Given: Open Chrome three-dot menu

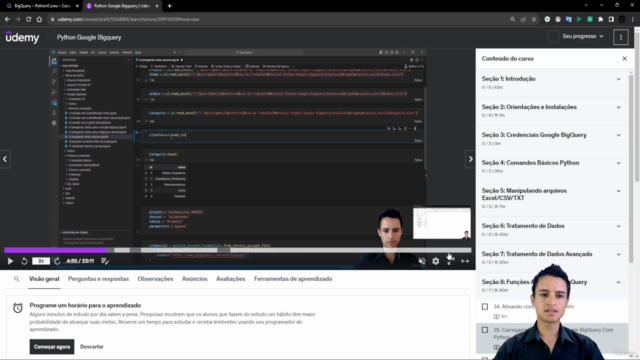Looking at the screenshot, I should pos(633,19).
